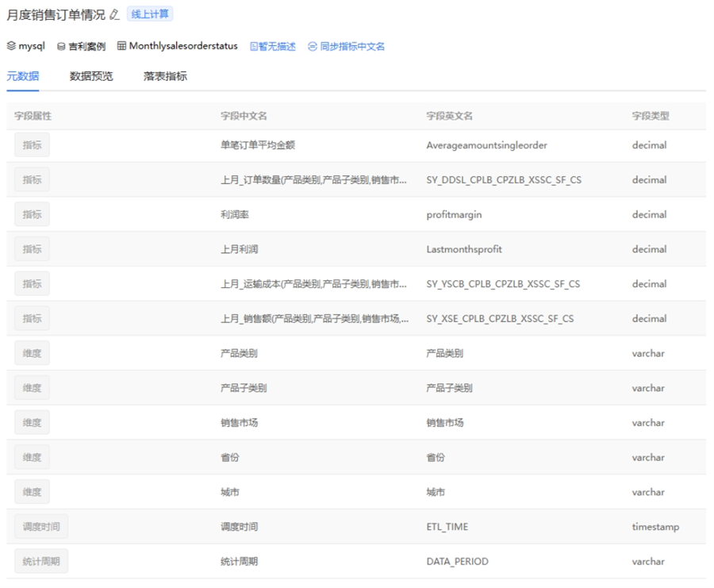Click the 同步指标中文名 link
This screenshot has width=714, height=588.
click(x=351, y=45)
